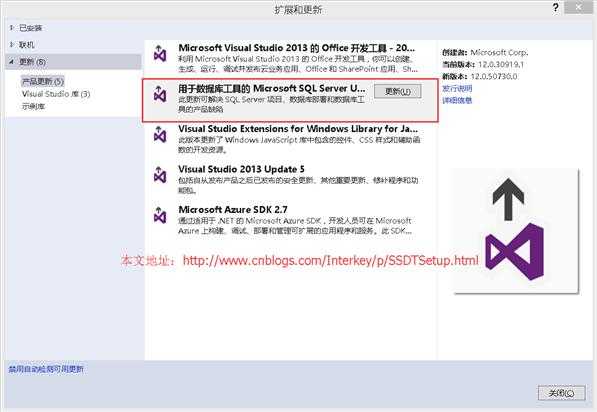Select Visual Studio 库 (3) in the tree
Screen dimensions: 597x412
click(x=56, y=94)
